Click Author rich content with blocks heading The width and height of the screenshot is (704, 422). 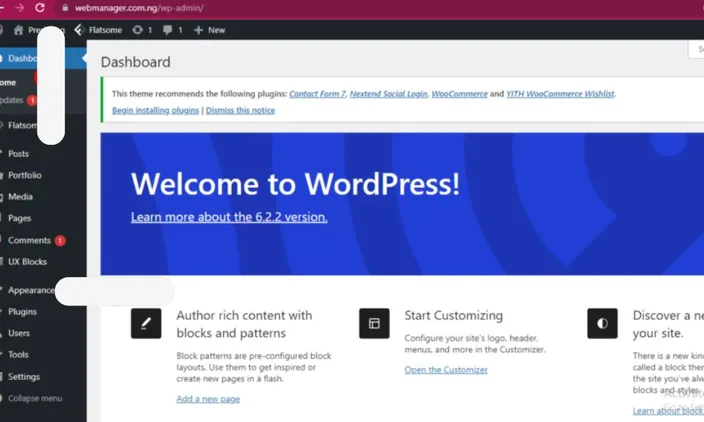244,324
